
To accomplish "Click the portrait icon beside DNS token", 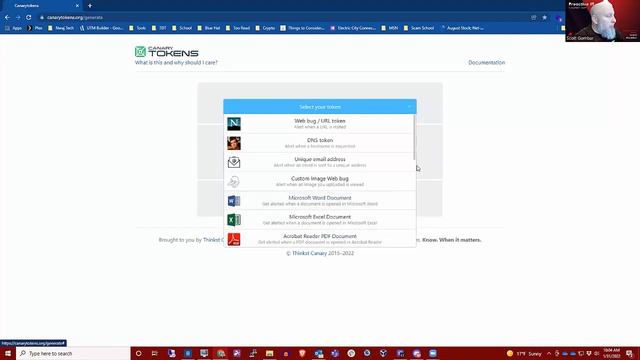I will pyautogui.click(x=234, y=143).
